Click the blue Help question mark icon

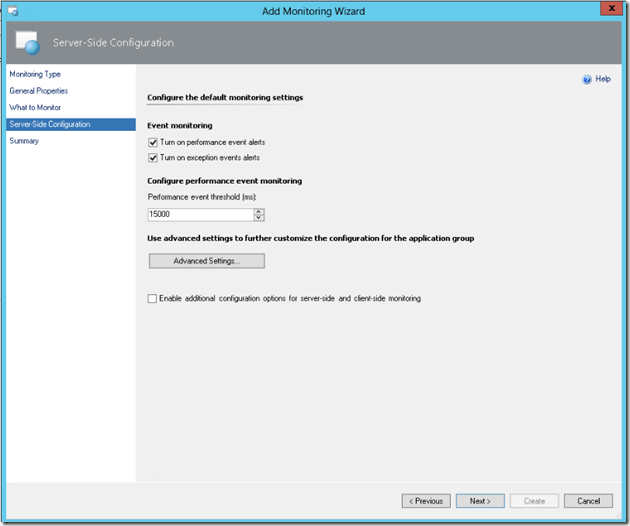point(587,79)
